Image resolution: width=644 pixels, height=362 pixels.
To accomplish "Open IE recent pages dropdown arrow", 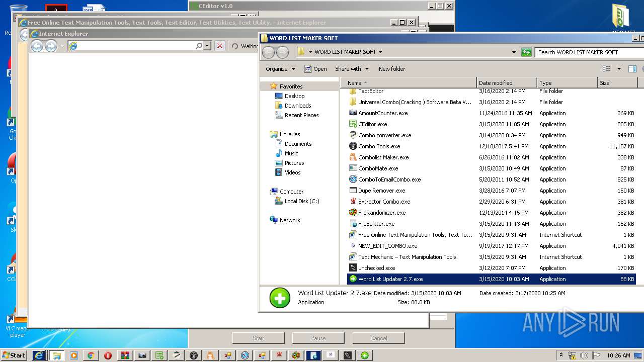I will [62, 46].
